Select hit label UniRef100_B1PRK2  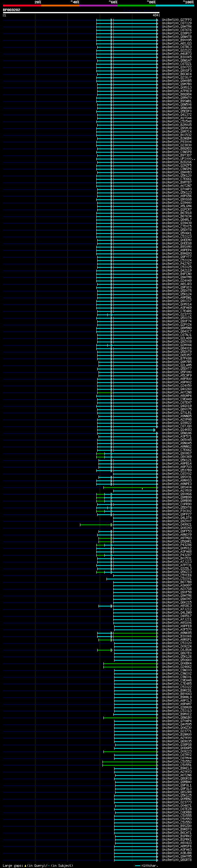point(177,836)
